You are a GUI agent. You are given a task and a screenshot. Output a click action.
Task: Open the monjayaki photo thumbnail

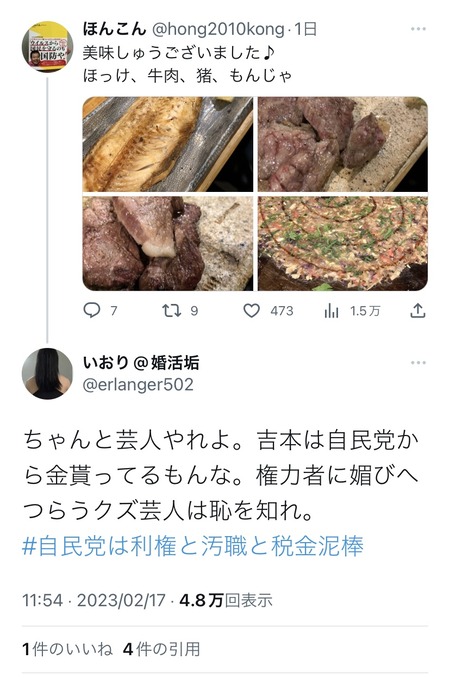pos(343,243)
